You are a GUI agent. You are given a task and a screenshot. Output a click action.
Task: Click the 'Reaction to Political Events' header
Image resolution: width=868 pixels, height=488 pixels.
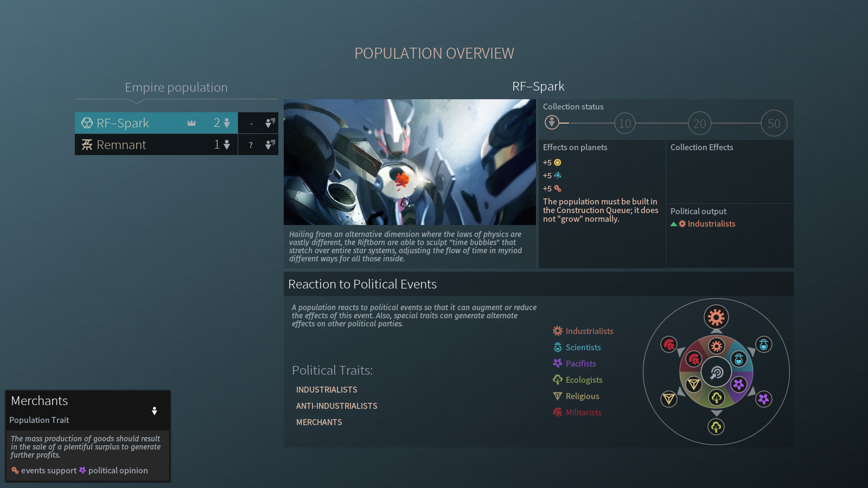(x=362, y=284)
